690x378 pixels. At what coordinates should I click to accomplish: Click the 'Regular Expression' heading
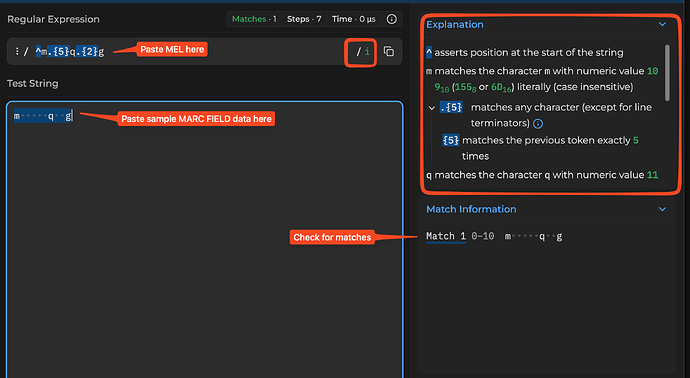(x=53, y=19)
